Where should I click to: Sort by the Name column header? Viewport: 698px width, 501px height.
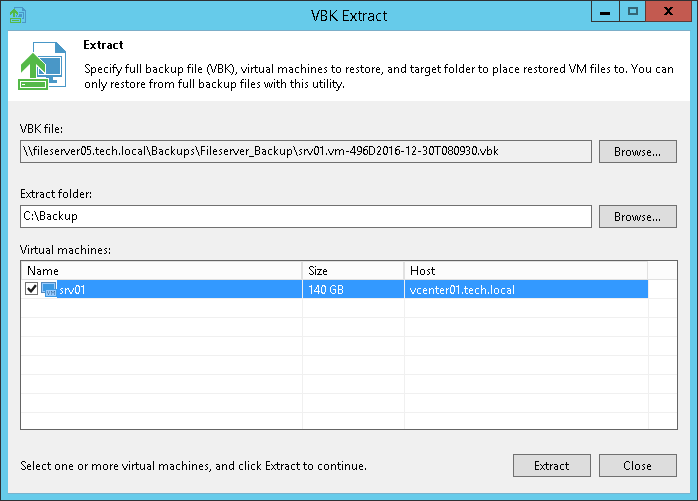(x=161, y=270)
